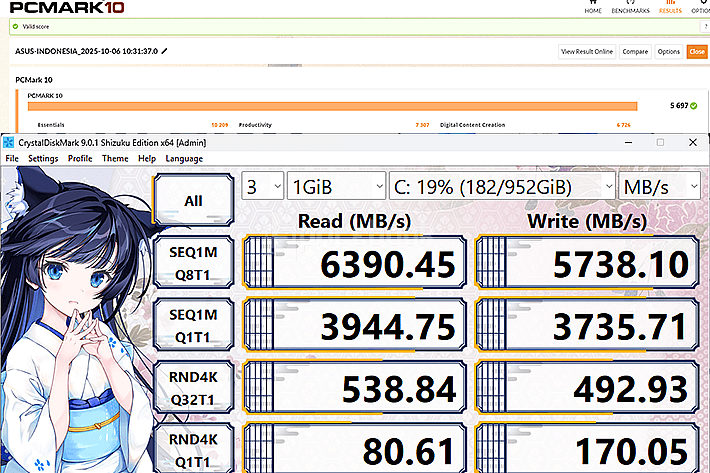Maximize the CrystalDiskMark window

(660, 143)
